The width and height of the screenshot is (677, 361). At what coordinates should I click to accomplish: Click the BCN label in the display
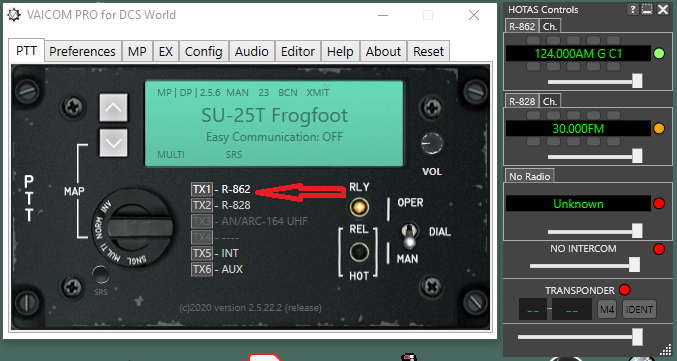(288, 92)
